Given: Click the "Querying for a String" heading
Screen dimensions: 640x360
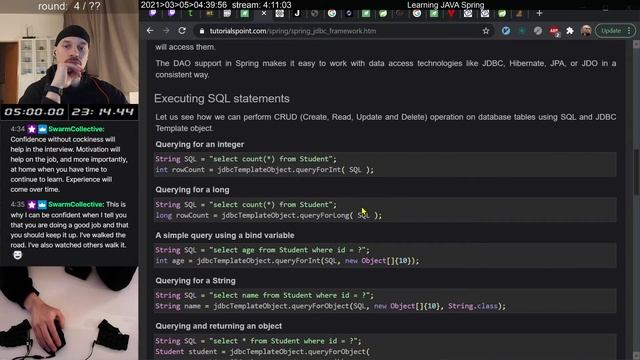Looking at the screenshot, I should coord(196,281).
